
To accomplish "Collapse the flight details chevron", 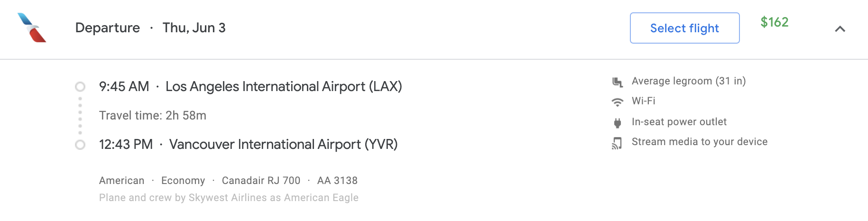I will click(x=840, y=29).
